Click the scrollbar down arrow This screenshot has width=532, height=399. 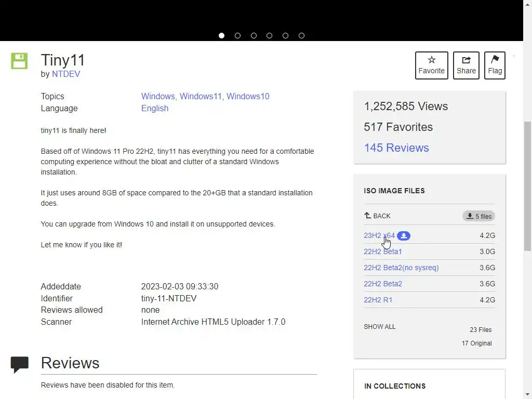[x=528, y=395]
